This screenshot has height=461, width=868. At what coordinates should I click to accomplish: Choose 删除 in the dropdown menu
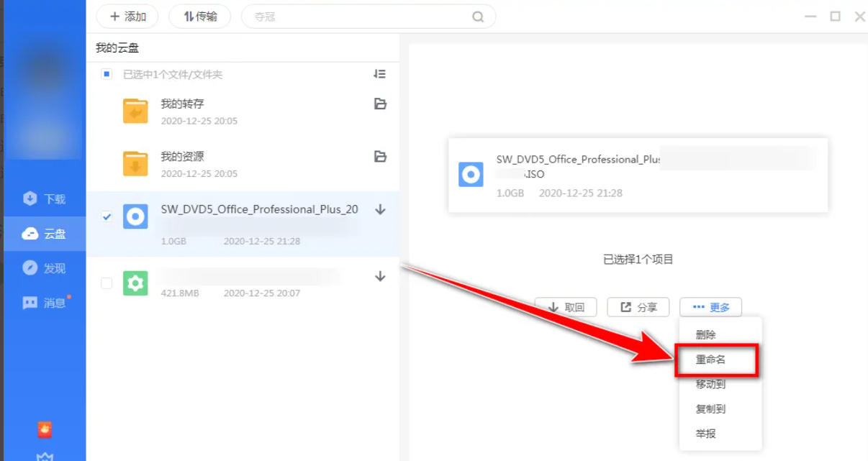coord(706,335)
